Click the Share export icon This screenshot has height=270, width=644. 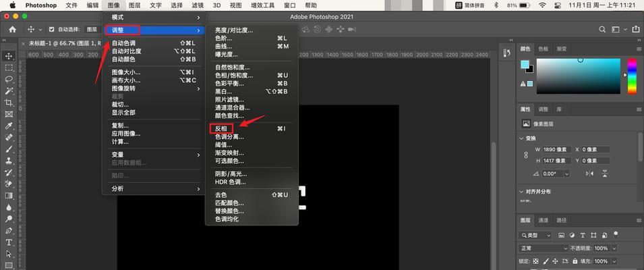pos(636,30)
